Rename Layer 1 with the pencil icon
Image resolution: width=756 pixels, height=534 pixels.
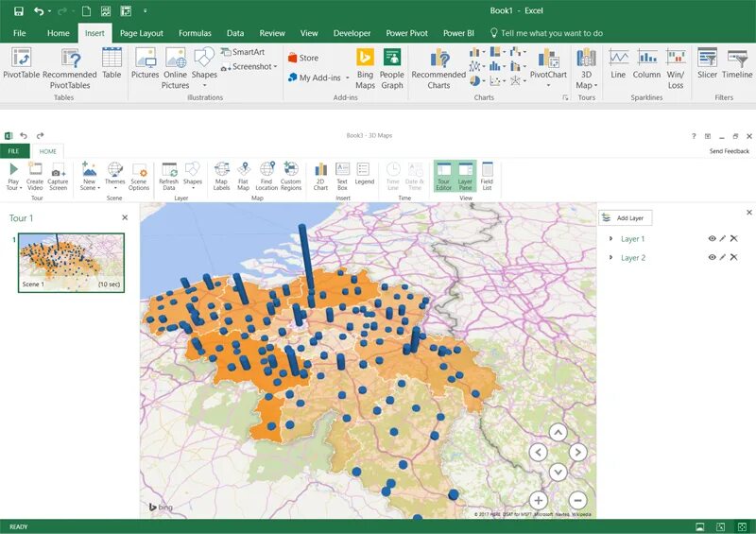(x=722, y=238)
